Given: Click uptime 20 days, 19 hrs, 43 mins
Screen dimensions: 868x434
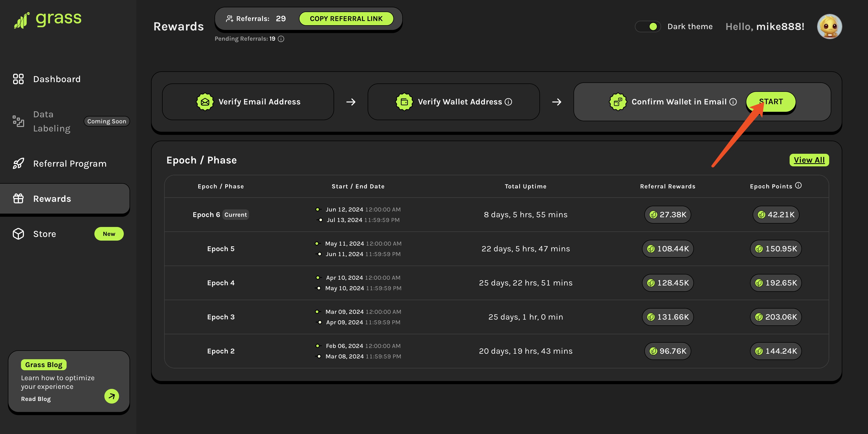Looking at the screenshot, I should (x=525, y=351).
